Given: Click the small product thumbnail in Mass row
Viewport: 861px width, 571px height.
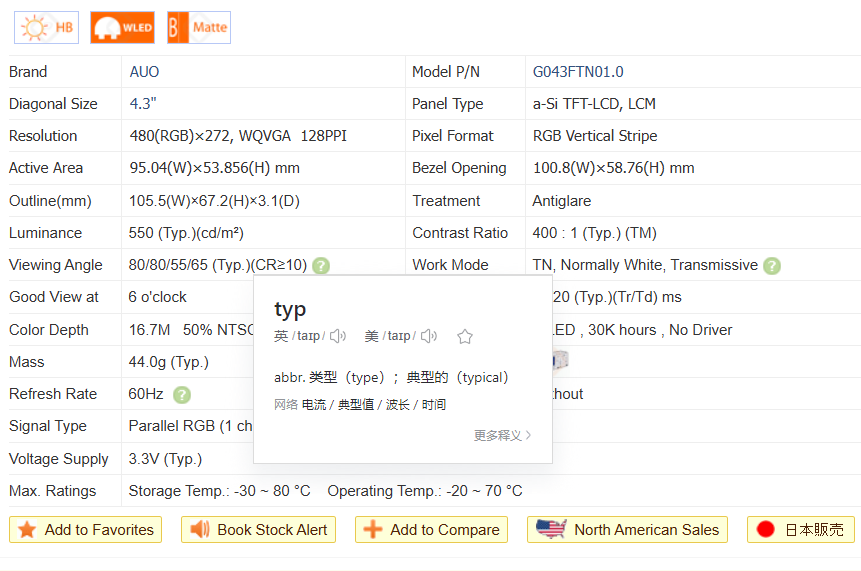Looking at the screenshot, I should (560, 361).
